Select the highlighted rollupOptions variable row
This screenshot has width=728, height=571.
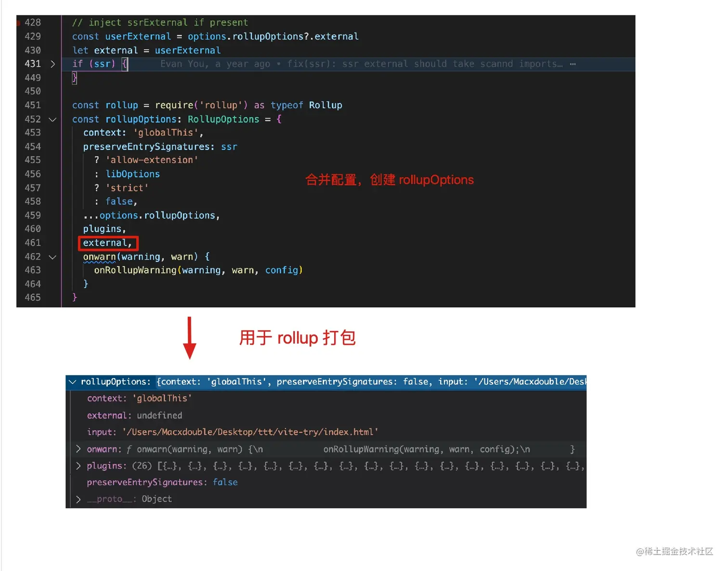click(x=326, y=382)
